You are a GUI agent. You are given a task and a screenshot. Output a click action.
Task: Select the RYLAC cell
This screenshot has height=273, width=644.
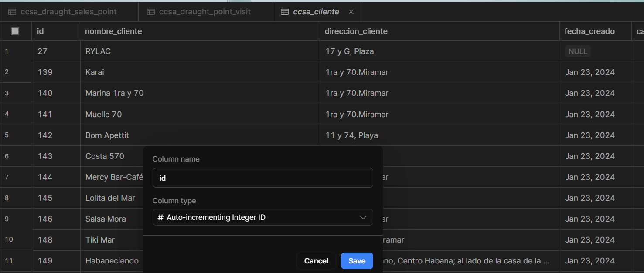[x=98, y=51]
